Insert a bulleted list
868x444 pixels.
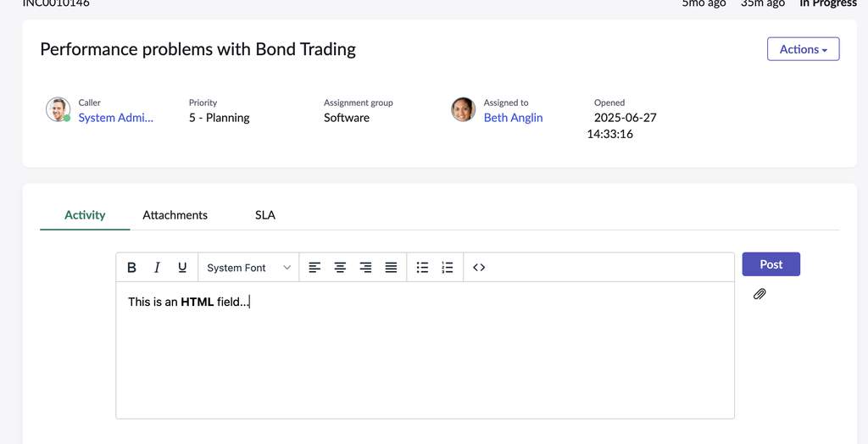point(422,268)
